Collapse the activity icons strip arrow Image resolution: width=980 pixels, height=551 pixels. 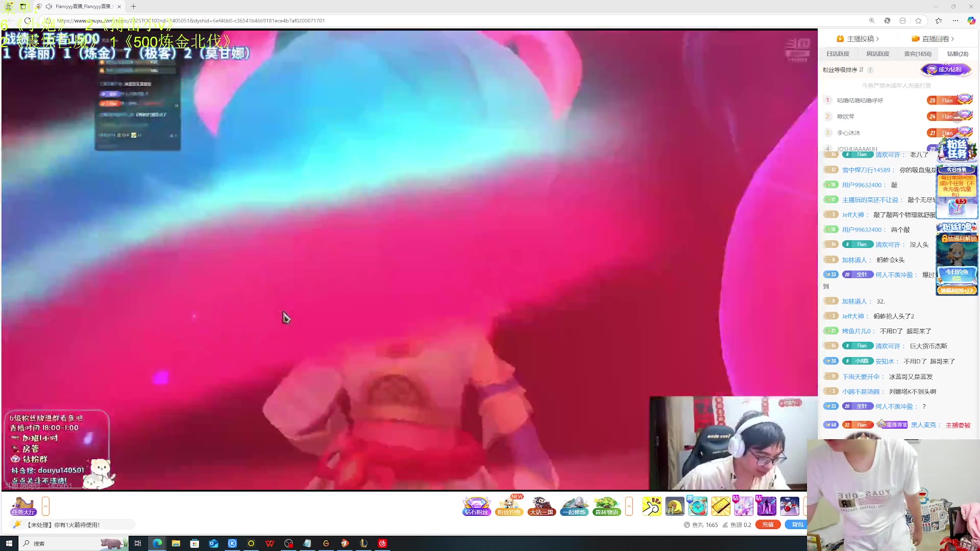pyautogui.click(x=629, y=506)
